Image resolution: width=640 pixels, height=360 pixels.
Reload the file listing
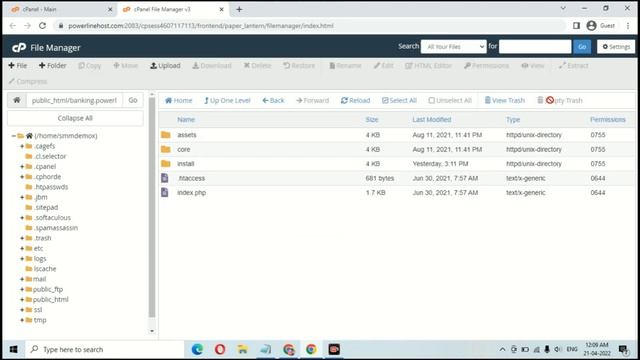[355, 100]
